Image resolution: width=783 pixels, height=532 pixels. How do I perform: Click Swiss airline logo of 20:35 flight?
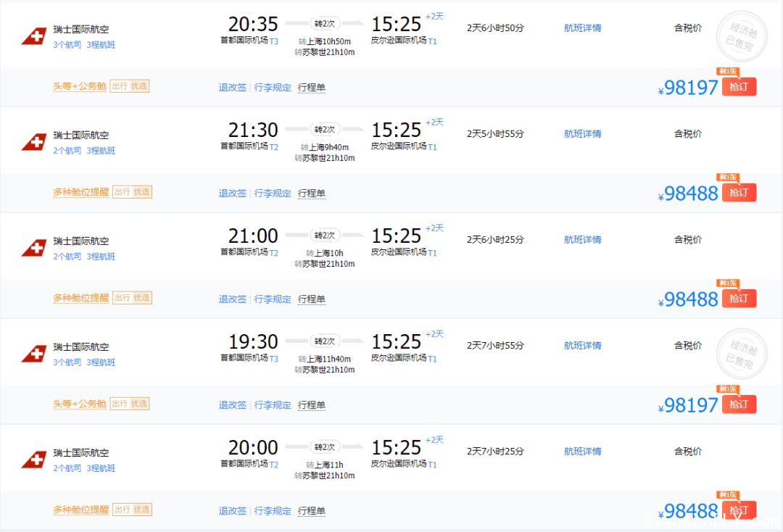pyautogui.click(x=33, y=36)
